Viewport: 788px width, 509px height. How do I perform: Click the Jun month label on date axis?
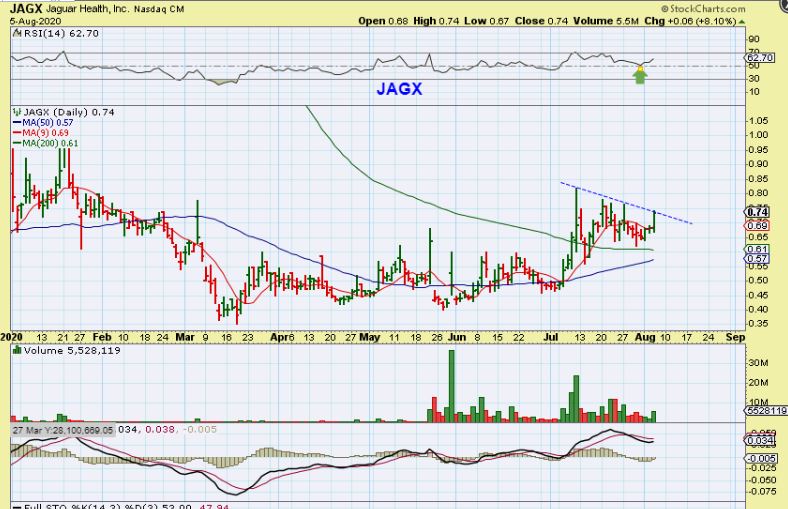click(457, 337)
